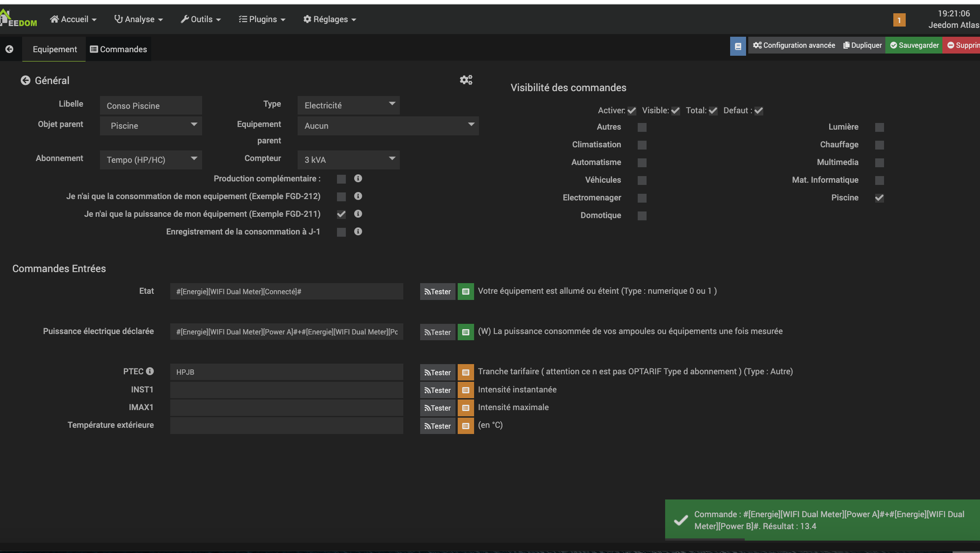This screenshot has width=980, height=553.
Task: Click the Libelle field containing Conso Piscine
Action: 151,106
